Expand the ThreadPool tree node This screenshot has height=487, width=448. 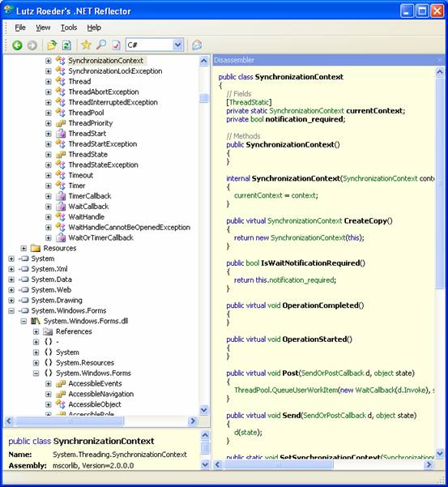(x=48, y=113)
